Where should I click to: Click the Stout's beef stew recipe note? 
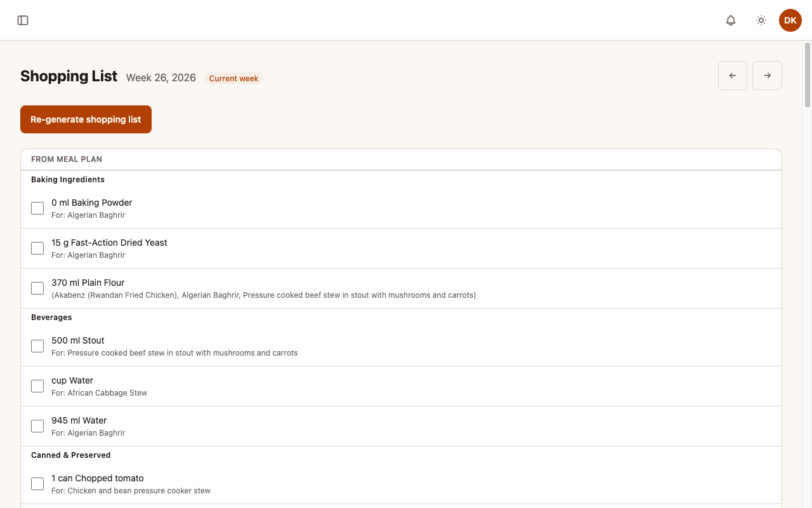coord(174,353)
